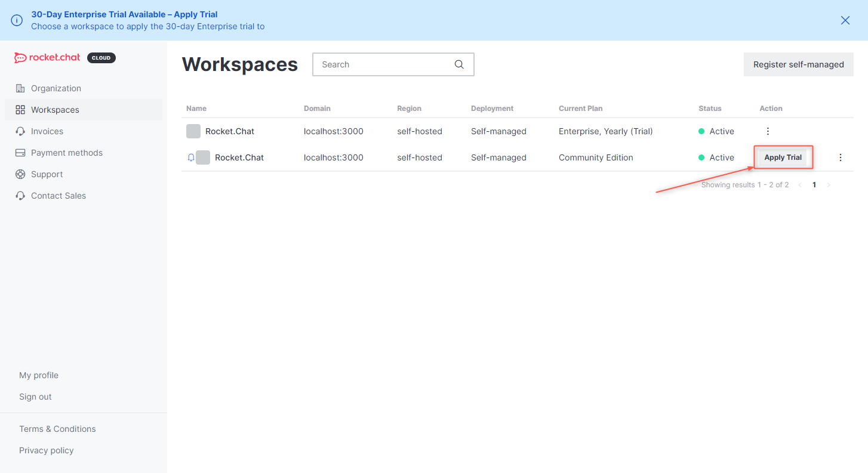The image size is (868, 473).
Task: Click Register self-managed button
Action: pyautogui.click(x=799, y=64)
